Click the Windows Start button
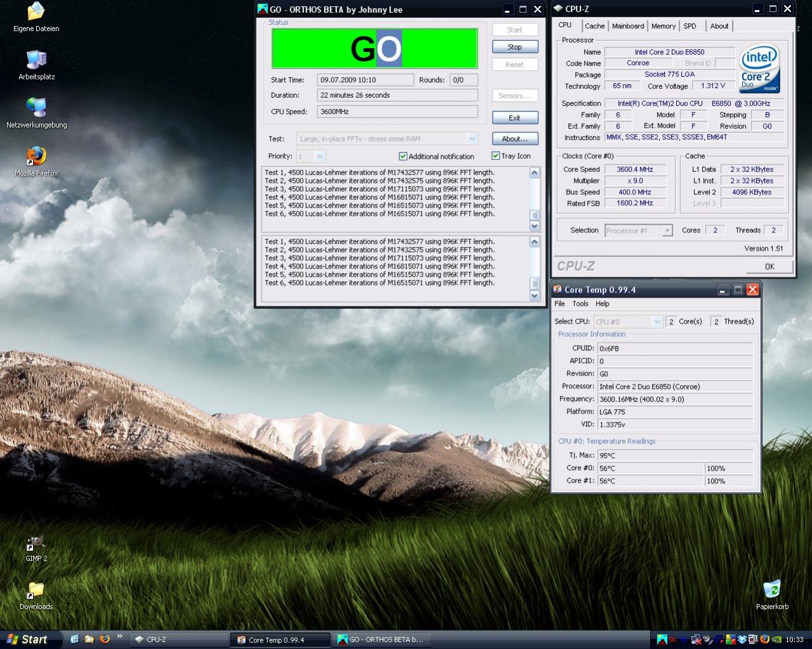Image resolution: width=812 pixels, height=649 pixels. pyautogui.click(x=30, y=639)
